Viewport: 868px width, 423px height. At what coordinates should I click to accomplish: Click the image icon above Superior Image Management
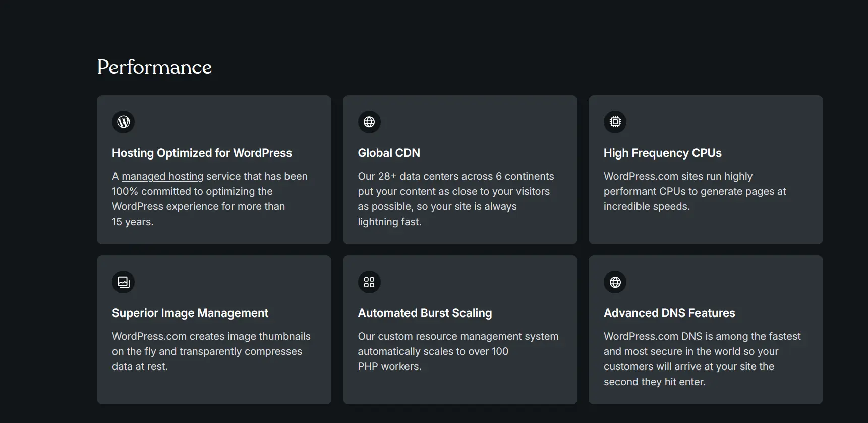123,282
